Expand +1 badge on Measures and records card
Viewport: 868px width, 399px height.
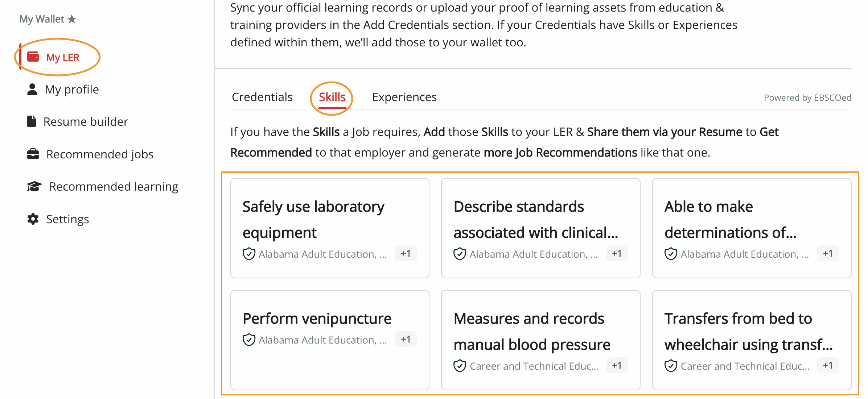coord(617,365)
